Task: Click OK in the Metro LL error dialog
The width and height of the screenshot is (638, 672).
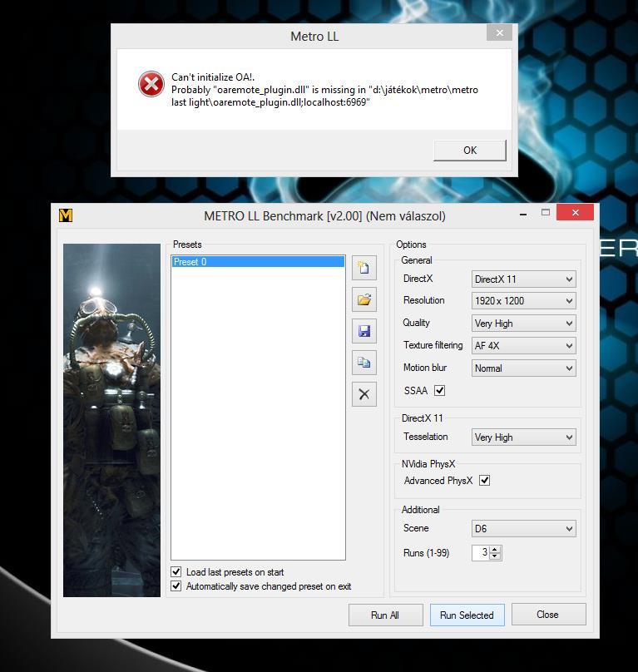Action: coord(470,151)
